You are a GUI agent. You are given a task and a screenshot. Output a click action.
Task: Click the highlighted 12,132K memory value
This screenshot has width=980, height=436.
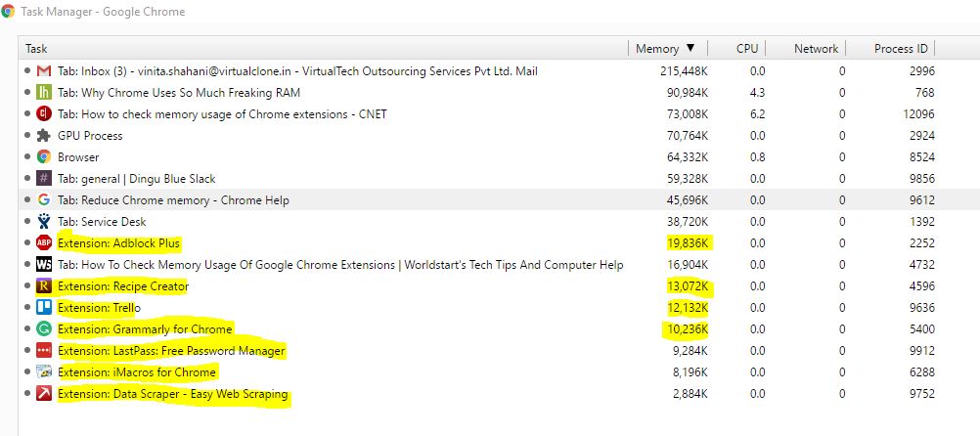[x=688, y=307]
